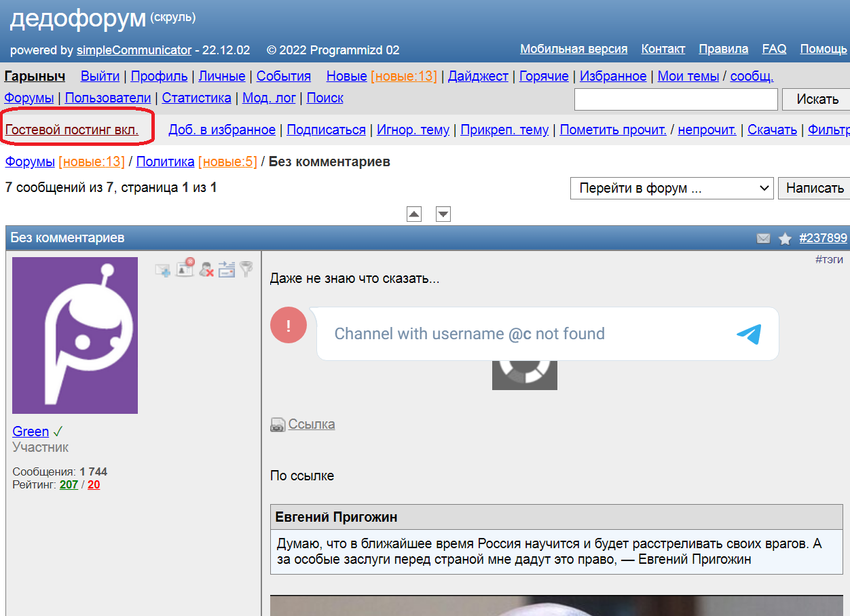850x616 pixels.
Task: Click the user icon with red cross
Action: 206,269
